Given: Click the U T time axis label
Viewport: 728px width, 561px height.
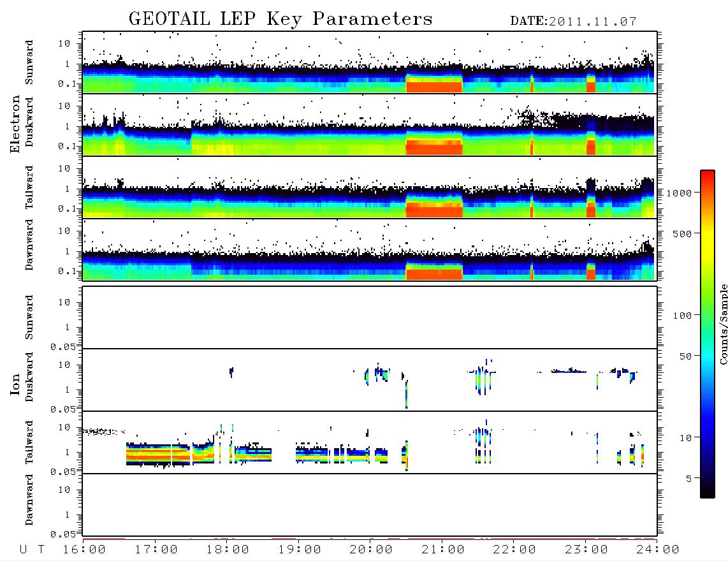Looking at the screenshot, I should coord(32,550).
